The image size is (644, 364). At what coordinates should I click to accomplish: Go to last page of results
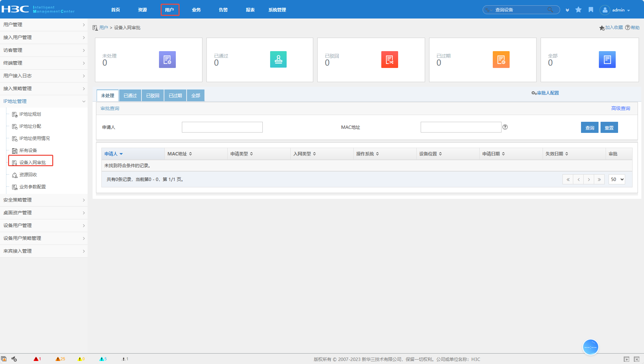click(599, 179)
